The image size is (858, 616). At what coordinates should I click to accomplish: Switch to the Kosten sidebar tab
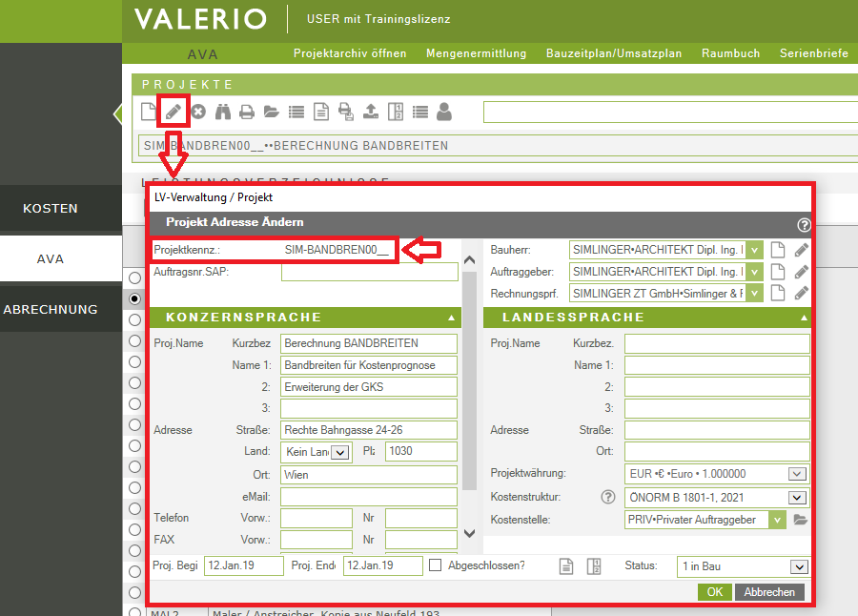coord(51,208)
